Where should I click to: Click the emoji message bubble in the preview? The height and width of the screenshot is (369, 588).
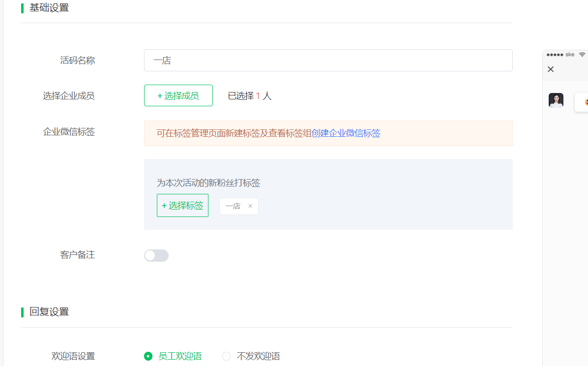[582, 102]
